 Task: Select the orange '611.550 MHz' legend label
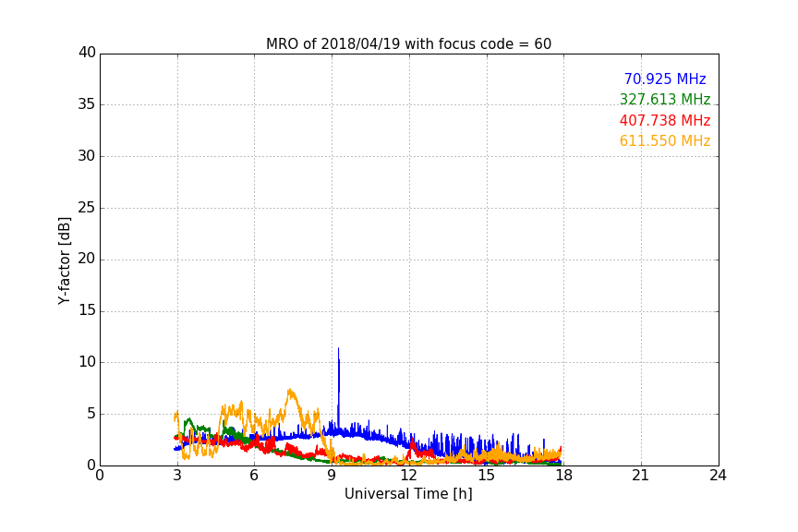click(x=665, y=140)
